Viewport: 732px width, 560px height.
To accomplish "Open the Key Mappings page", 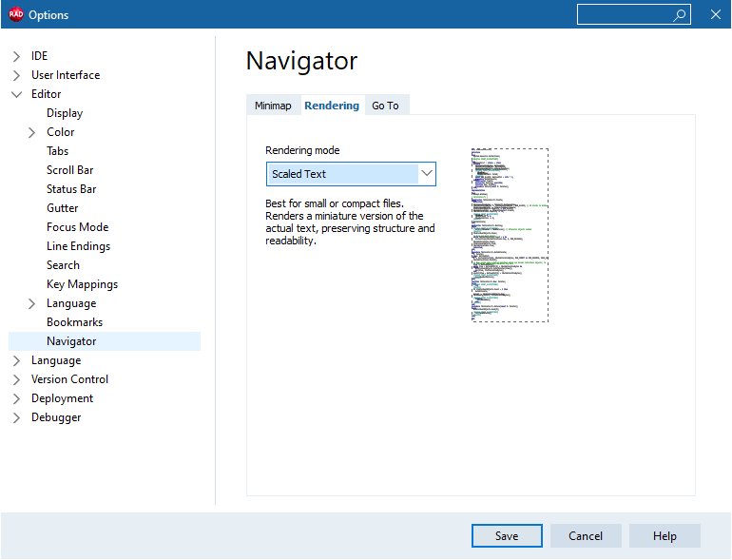I will click(x=82, y=284).
